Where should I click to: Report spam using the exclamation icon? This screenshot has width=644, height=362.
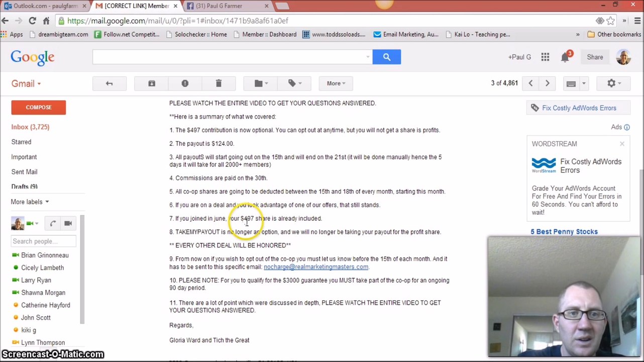pos(185,83)
